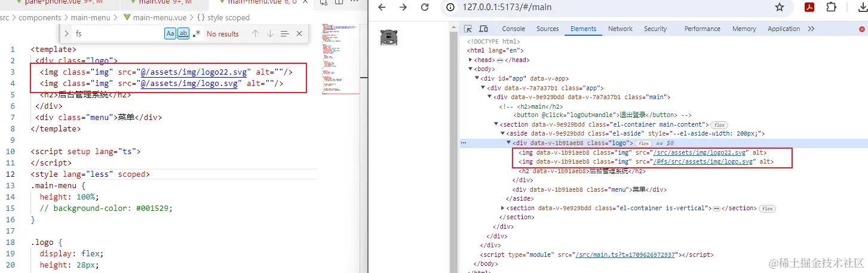This screenshot has width=868, height=273.
Task: Click the ellipsis inside the head element
Action: 499,60
